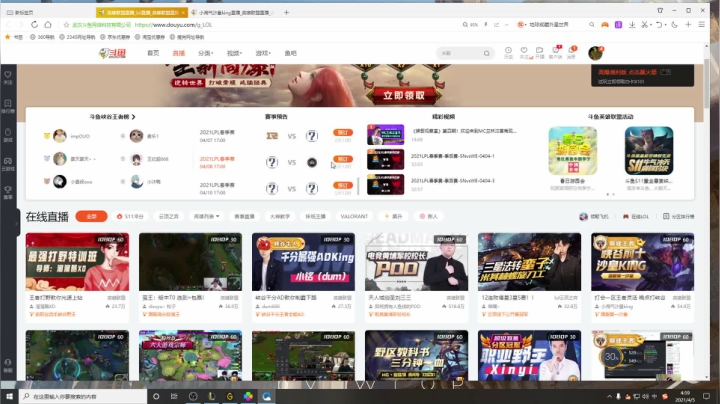Open the notification center on taskbar
The image size is (720, 404).
[x=706, y=396]
